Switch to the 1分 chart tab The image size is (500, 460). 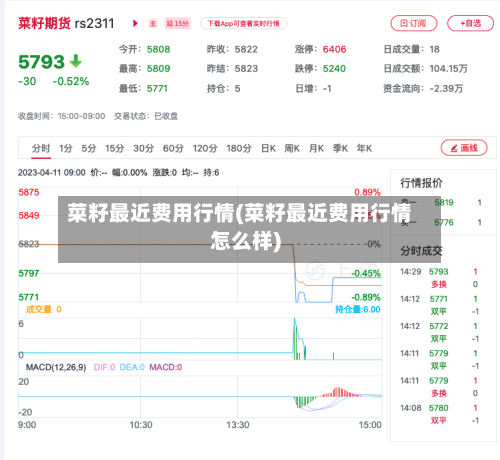(x=66, y=148)
